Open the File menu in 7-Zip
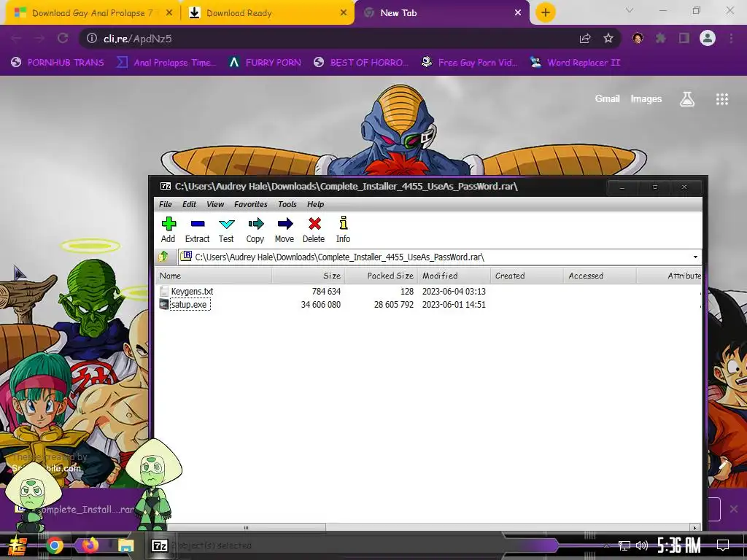Screen dimensions: 747x560 166,204
